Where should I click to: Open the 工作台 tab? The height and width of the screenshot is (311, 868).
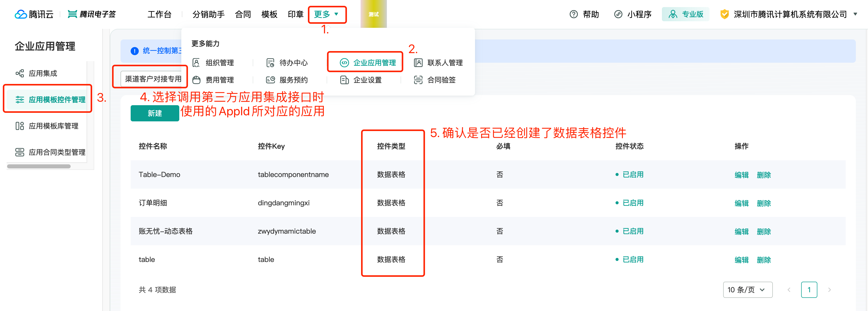[x=159, y=14]
